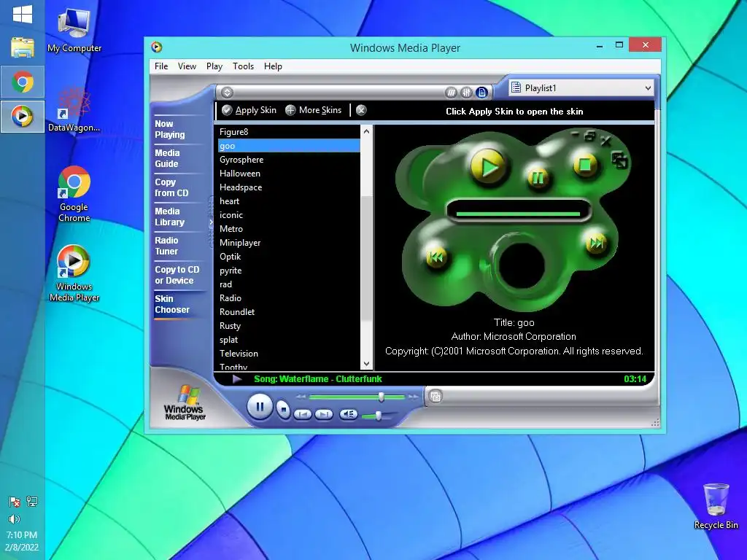Select the iconic skin
747x560 pixels.
click(289, 215)
